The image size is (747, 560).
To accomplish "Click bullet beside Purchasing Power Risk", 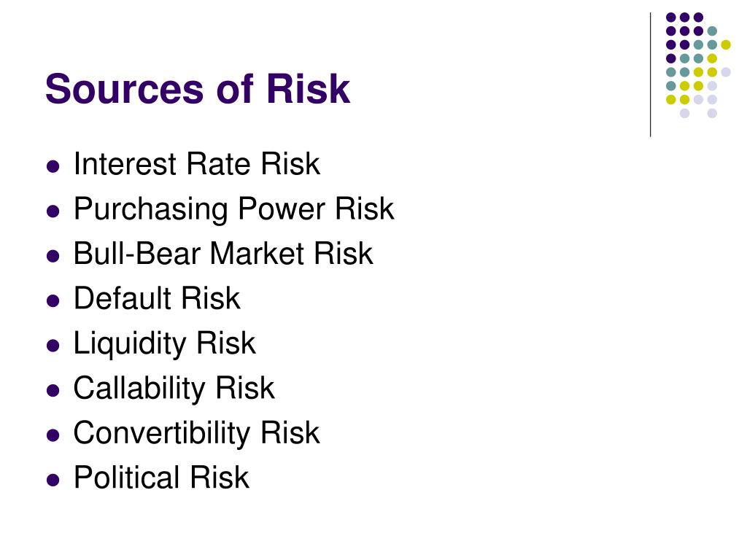I will click(x=53, y=211).
